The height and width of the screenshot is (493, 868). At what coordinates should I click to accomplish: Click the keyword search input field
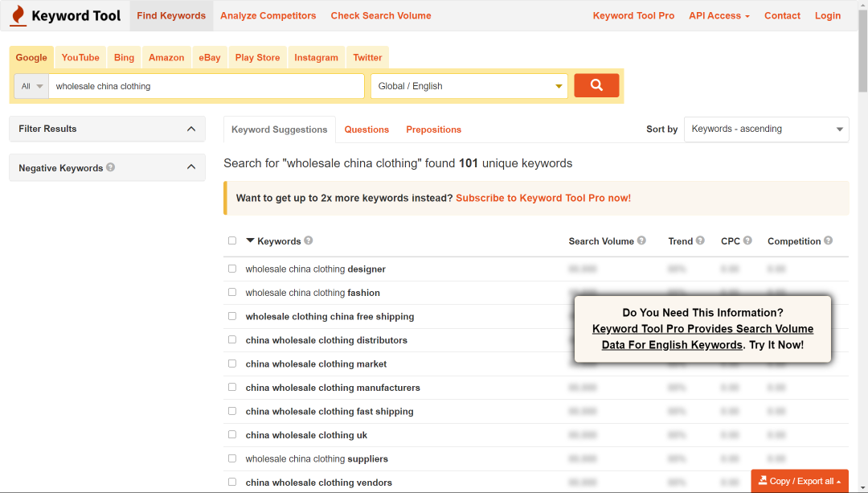tap(206, 86)
